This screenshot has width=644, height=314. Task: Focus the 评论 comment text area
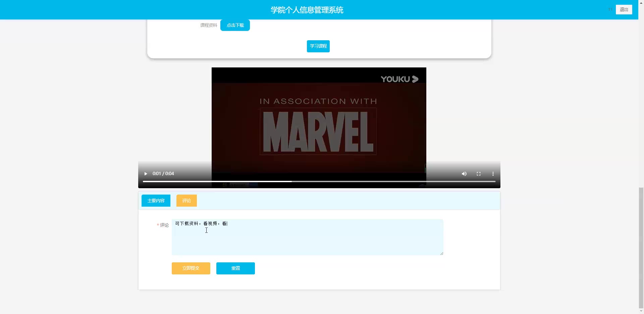pos(308,237)
